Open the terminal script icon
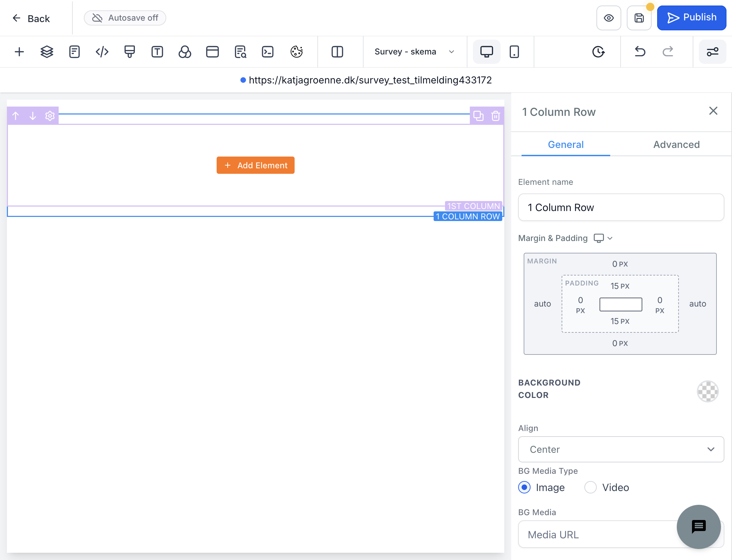 click(x=268, y=52)
